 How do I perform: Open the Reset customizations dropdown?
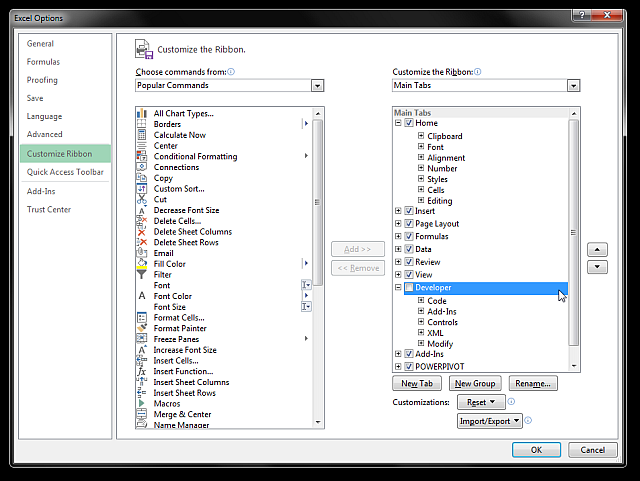point(481,402)
